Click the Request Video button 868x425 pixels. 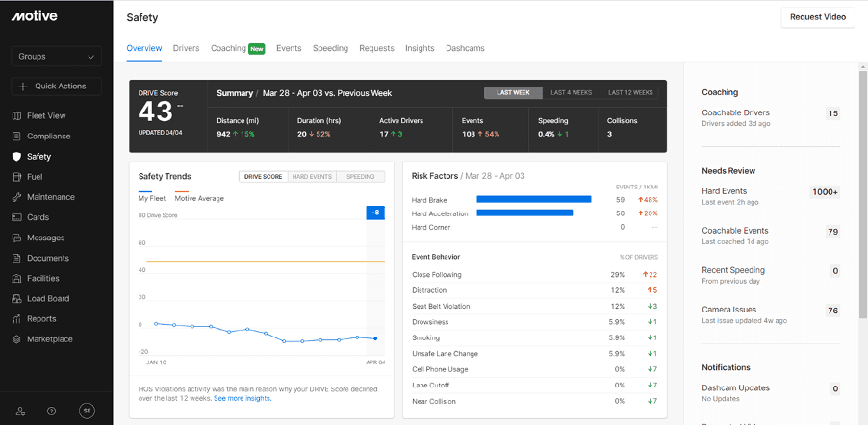click(x=817, y=17)
